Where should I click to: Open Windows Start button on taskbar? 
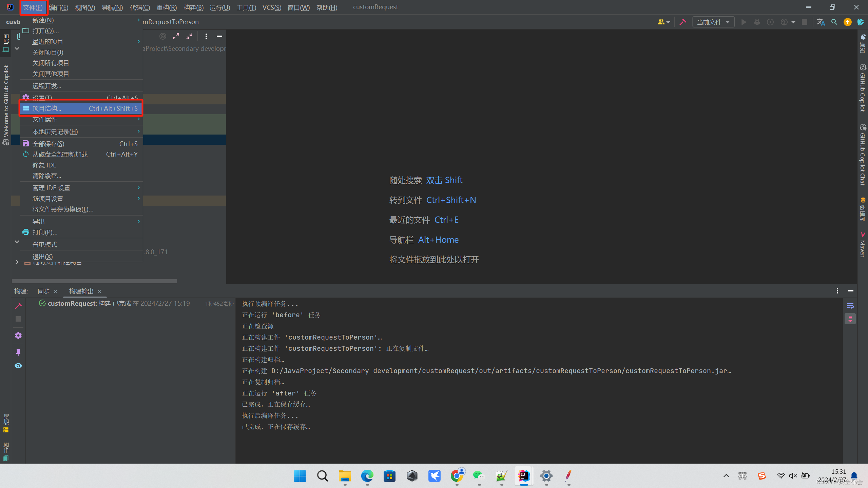[300, 476]
